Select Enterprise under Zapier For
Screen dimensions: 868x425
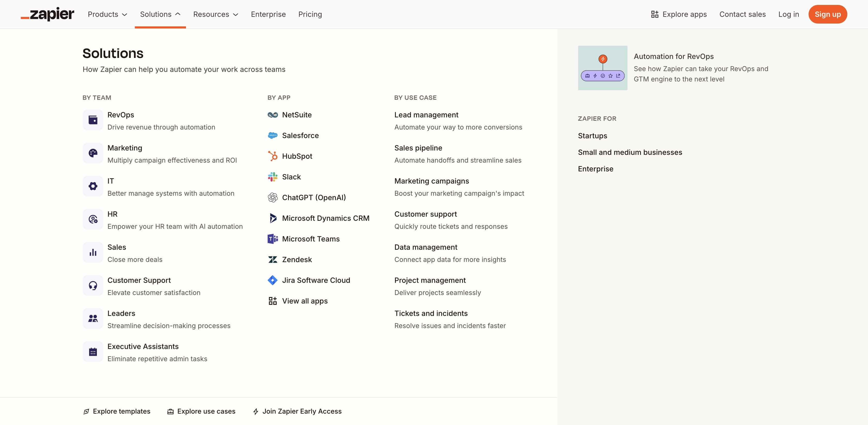point(595,169)
